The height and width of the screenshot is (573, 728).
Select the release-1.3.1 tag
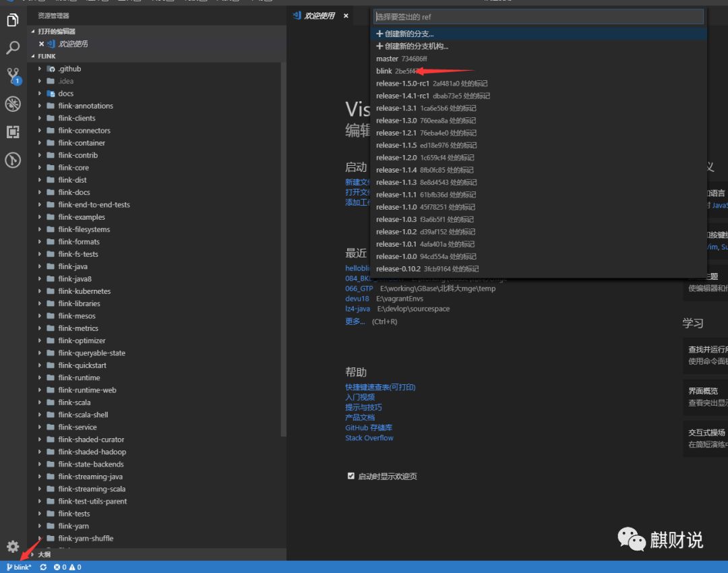[x=539, y=108]
